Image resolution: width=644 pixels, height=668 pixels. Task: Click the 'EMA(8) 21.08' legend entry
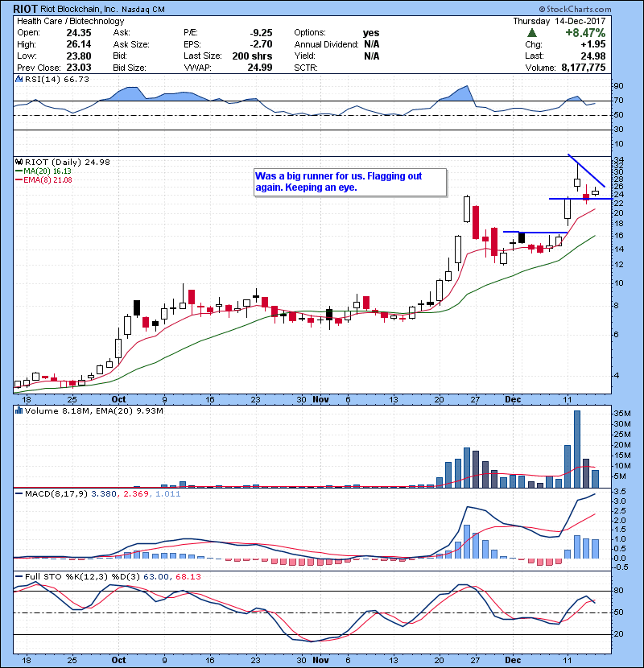[47, 180]
